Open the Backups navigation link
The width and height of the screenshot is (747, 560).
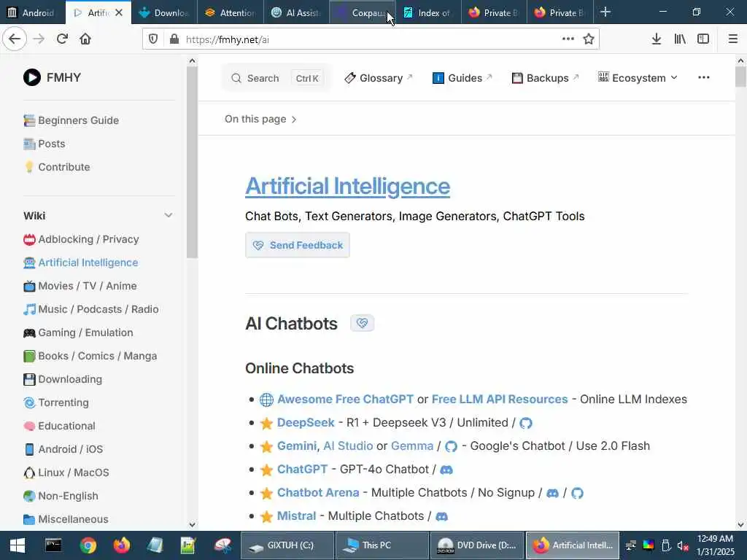coord(545,77)
